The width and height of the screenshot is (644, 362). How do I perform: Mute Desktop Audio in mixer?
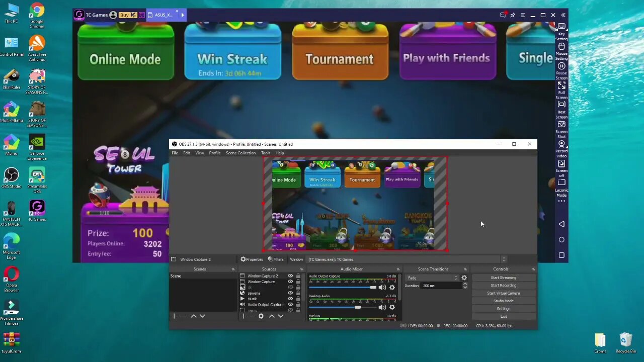coord(382,307)
